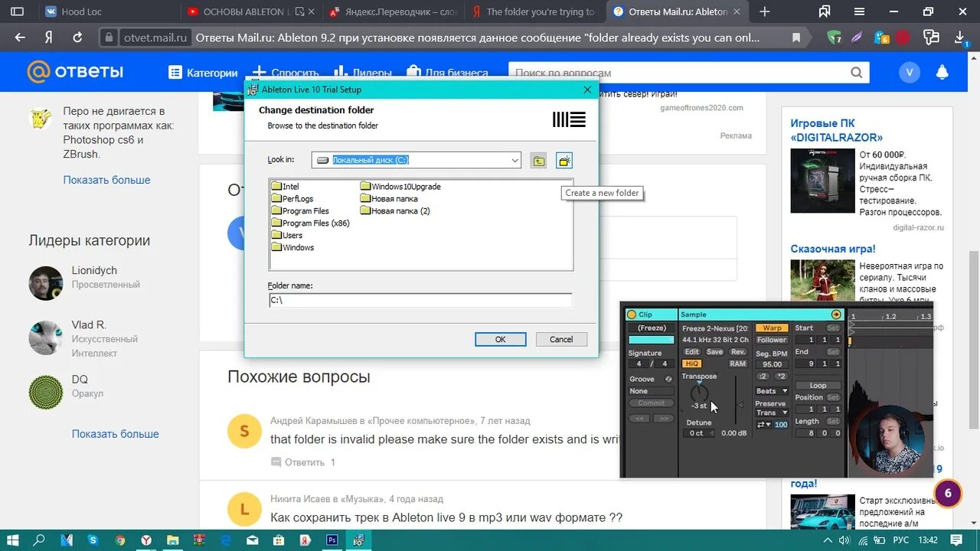
Task: Click the Folder name input field
Action: (x=420, y=301)
